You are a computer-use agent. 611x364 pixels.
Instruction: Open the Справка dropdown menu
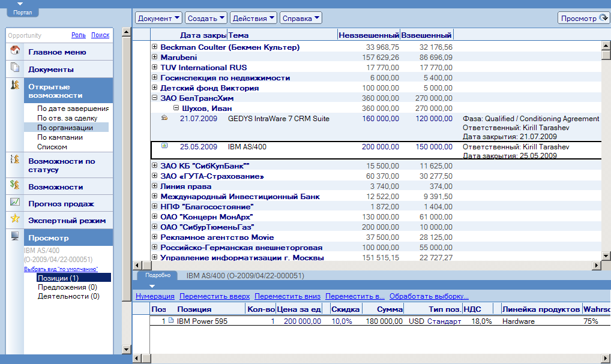[301, 18]
